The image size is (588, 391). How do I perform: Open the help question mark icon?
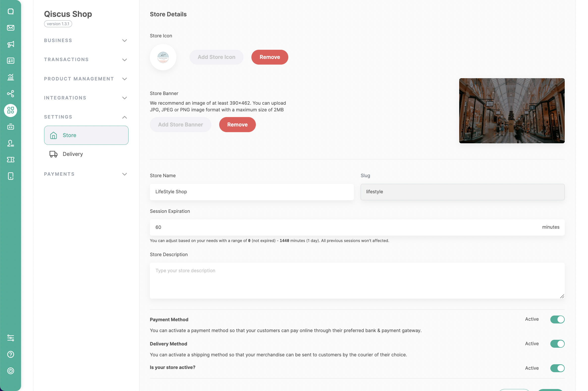10,354
